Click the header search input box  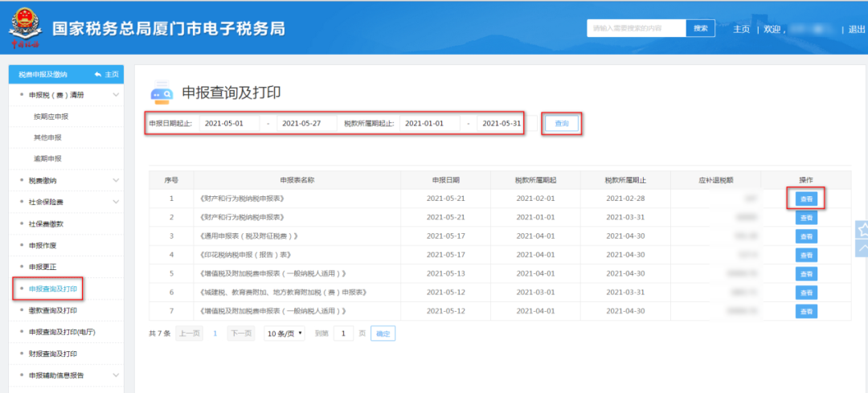pyautogui.click(x=636, y=28)
